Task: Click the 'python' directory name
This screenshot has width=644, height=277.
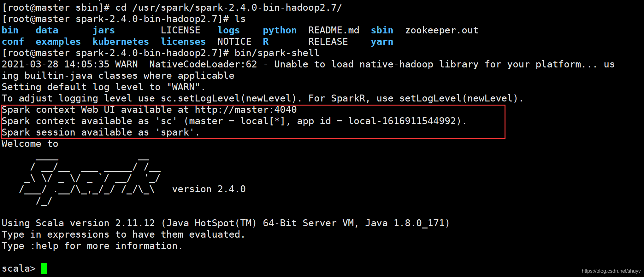Action: [x=280, y=31]
